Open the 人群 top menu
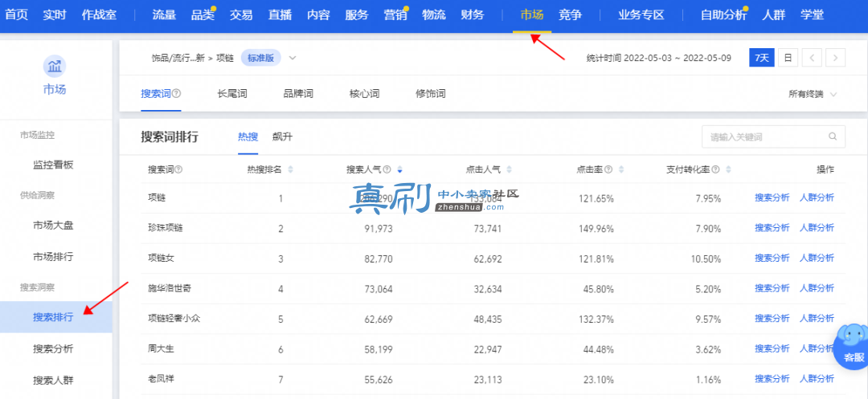The image size is (868, 399). click(773, 15)
